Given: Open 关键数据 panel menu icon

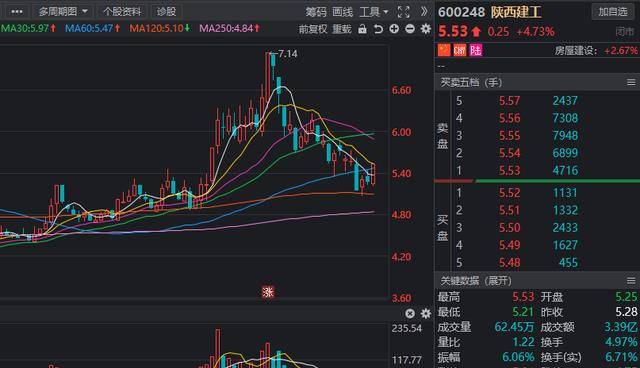Looking at the screenshot, I should tap(631, 281).
